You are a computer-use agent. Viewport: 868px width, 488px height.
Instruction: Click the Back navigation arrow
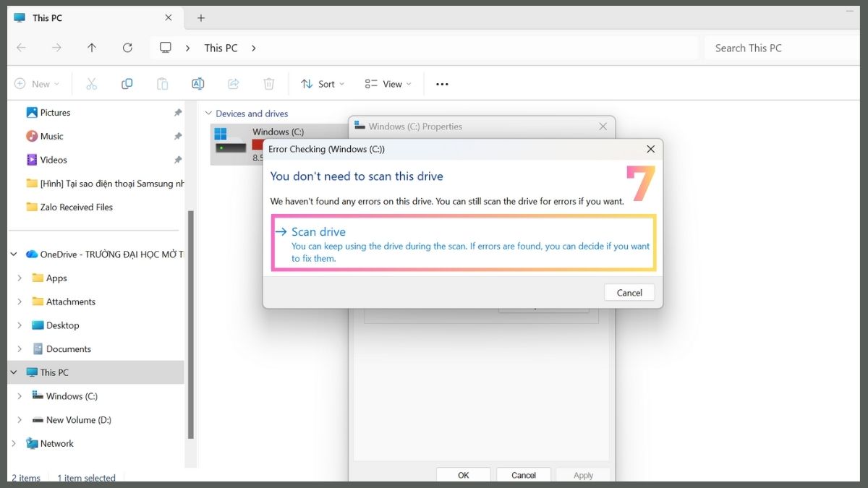click(21, 48)
